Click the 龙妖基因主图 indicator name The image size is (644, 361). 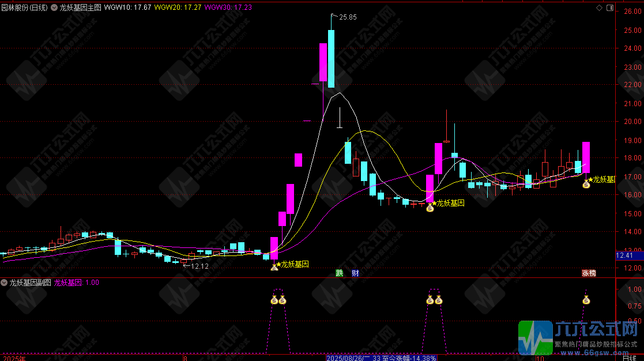click(x=80, y=8)
